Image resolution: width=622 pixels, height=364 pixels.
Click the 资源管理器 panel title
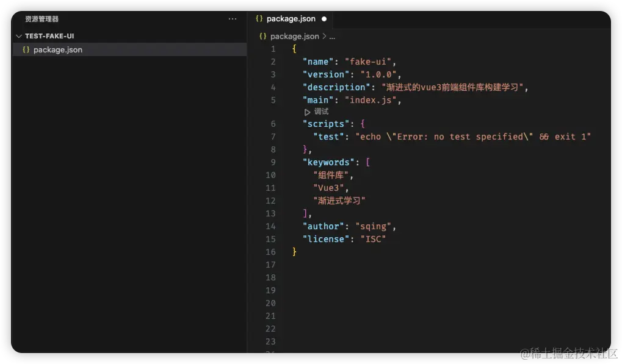pos(42,19)
